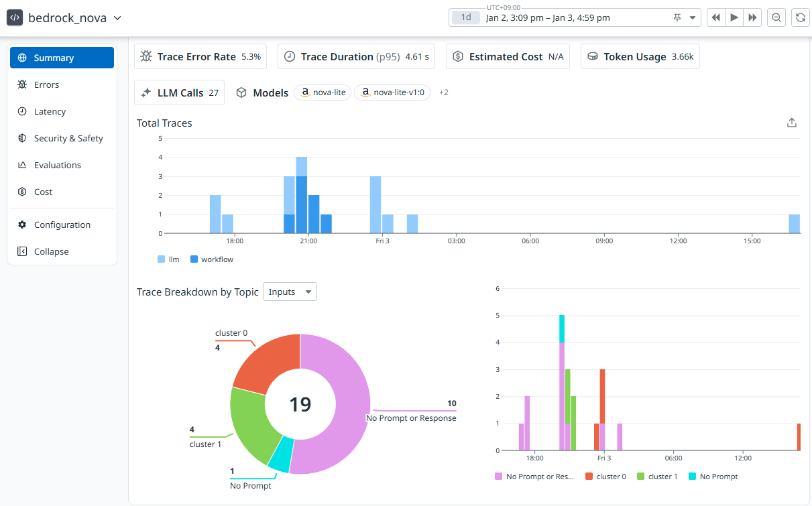
Task: Click the pin icon in time picker
Action: 677,18
